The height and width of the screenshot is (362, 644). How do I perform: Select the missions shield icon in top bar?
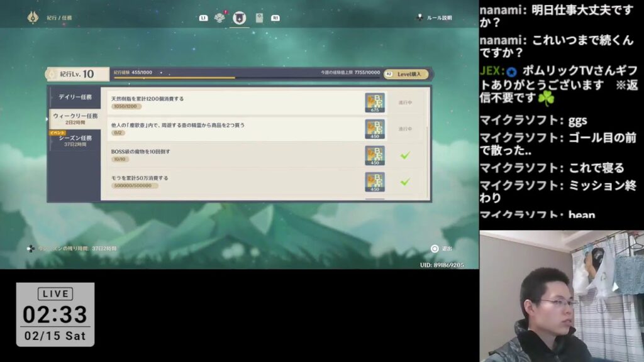click(239, 18)
